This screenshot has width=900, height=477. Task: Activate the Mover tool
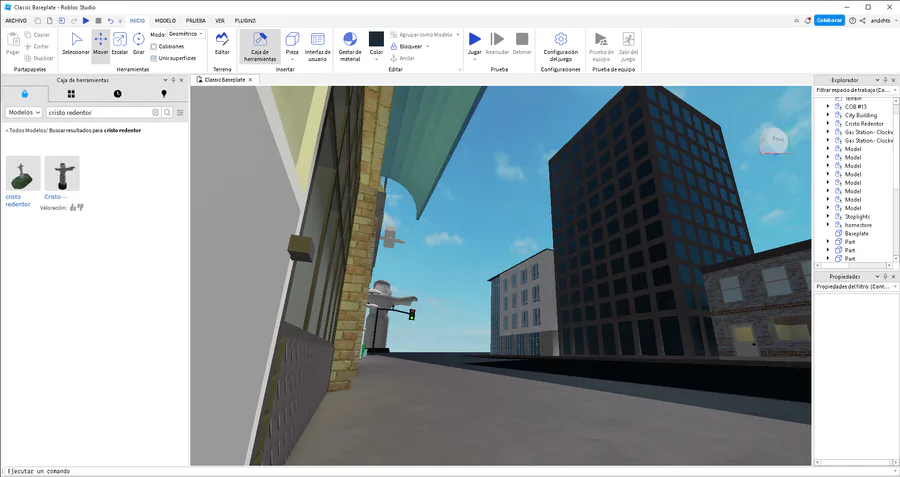pyautogui.click(x=100, y=44)
